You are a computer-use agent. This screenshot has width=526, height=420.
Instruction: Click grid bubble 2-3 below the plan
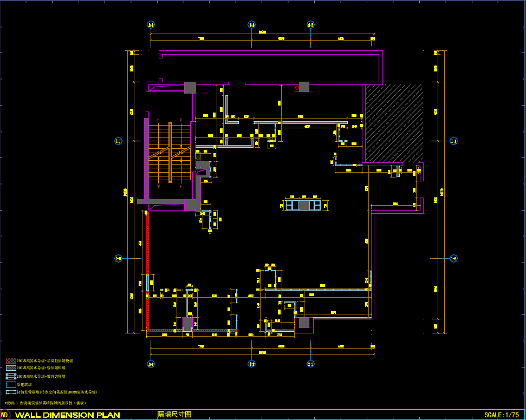pyautogui.click(x=310, y=364)
